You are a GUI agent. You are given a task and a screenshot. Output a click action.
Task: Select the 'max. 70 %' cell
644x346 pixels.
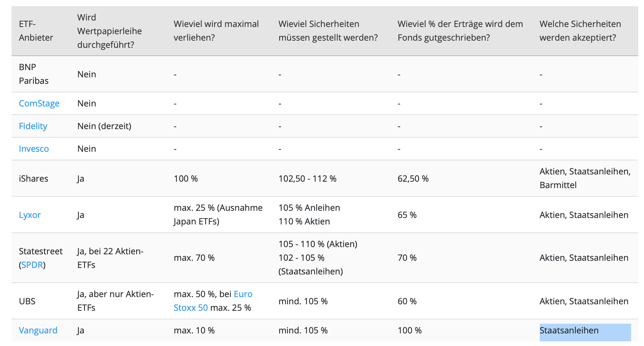click(x=194, y=258)
